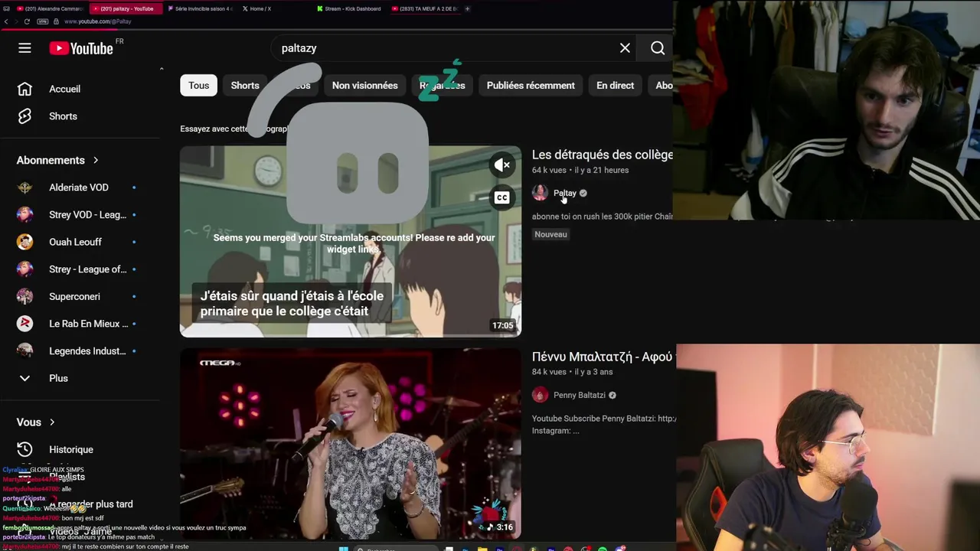Open Accueil home icon in sidebar
980x551 pixels.
(24, 89)
